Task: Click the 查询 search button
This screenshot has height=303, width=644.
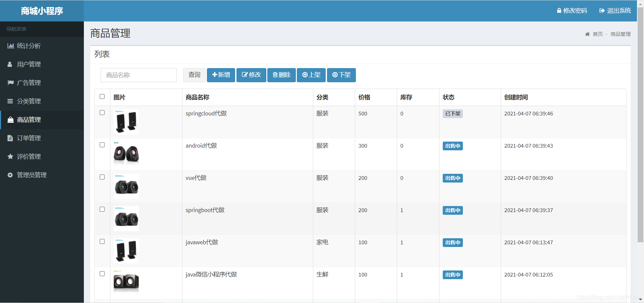Action: click(194, 75)
